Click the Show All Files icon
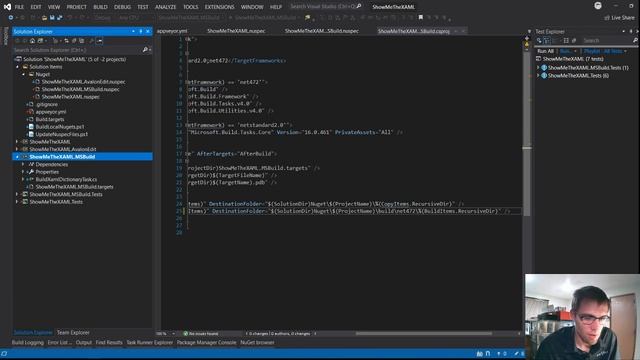Image resolution: width=640 pixels, height=360 pixels. [82, 41]
